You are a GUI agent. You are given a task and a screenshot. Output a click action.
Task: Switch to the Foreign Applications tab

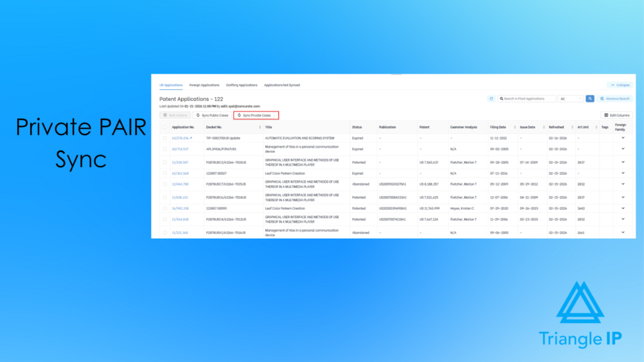pos(203,85)
